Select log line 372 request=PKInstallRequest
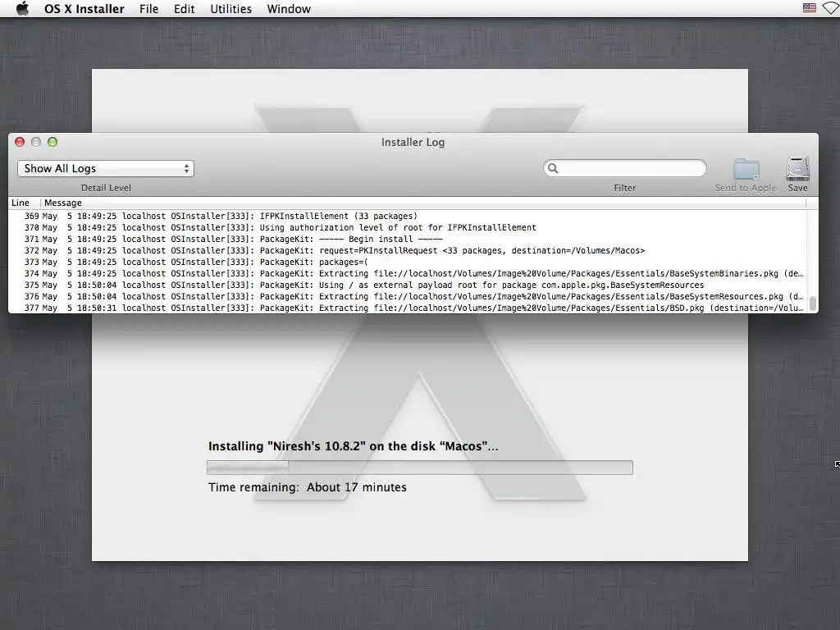This screenshot has height=630, width=840. pos(408,251)
